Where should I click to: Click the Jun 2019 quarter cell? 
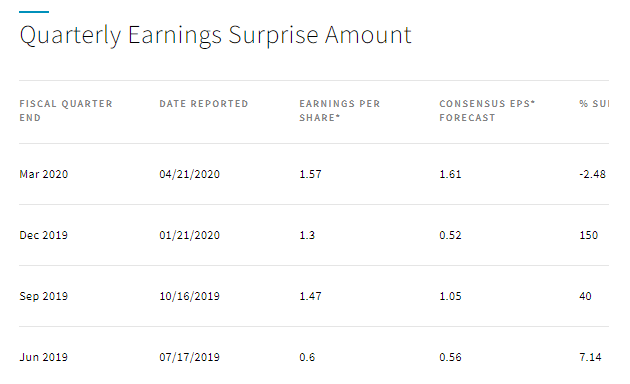point(43,357)
